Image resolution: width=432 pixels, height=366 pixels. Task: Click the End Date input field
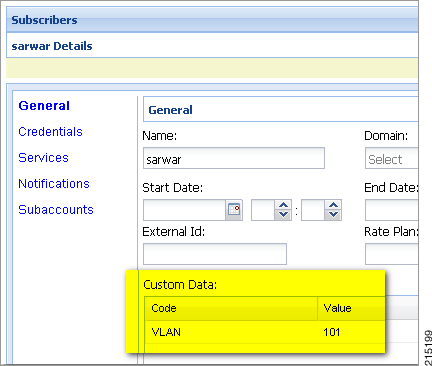(392, 210)
